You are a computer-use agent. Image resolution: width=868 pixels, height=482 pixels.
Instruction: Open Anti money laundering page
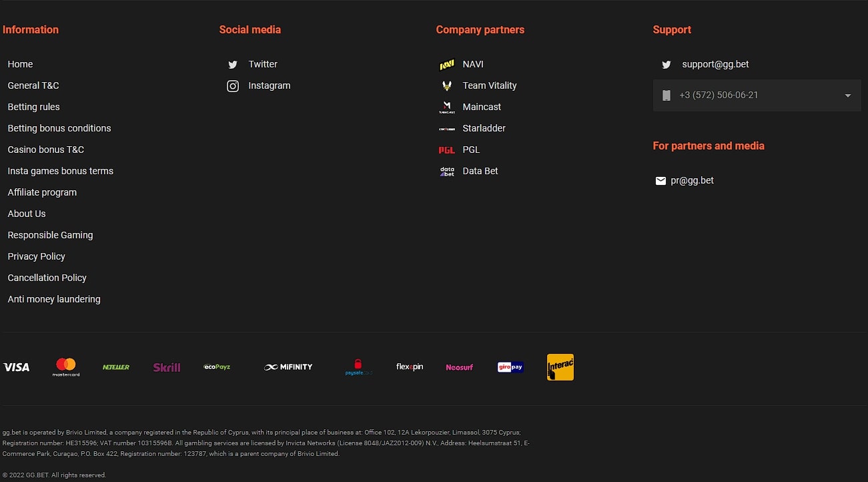click(54, 300)
